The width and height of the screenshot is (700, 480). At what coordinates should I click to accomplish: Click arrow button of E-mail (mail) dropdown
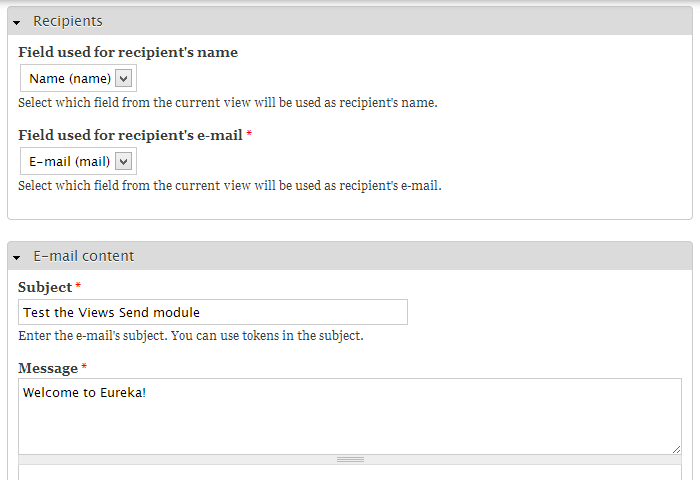(x=123, y=161)
